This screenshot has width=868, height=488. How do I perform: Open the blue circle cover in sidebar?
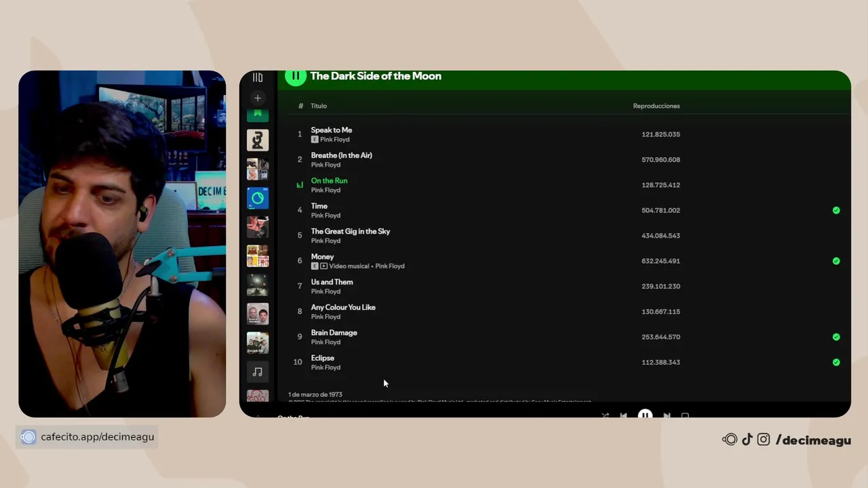coord(258,199)
